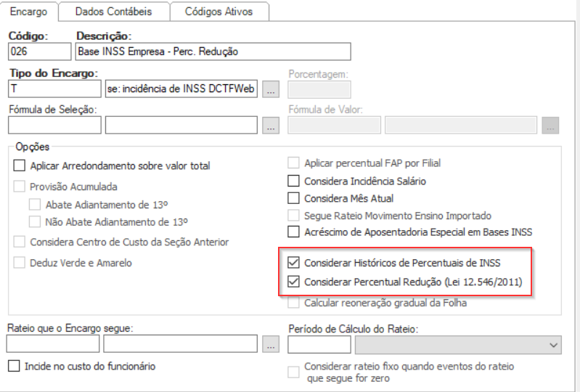
Task: Click the Tipo do Encargo lookup ellipsis button
Action: 271,89
